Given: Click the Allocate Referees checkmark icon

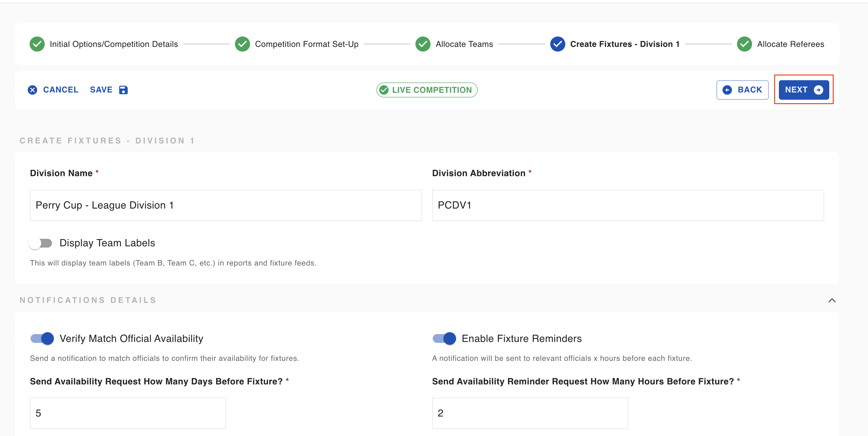Looking at the screenshot, I should pyautogui.click(x=744, y=44).
